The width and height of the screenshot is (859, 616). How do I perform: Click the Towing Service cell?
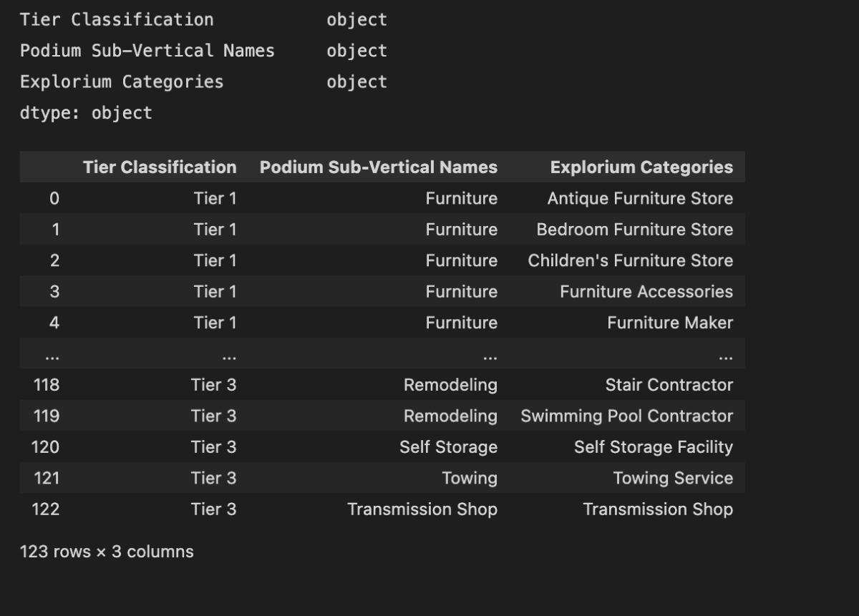tap(673, 479)
